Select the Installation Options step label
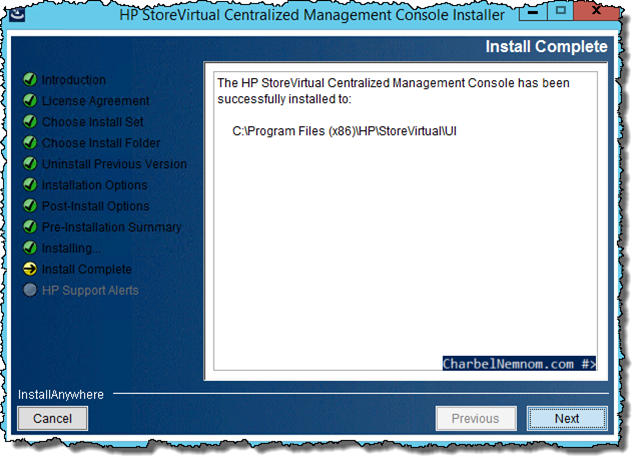The height and width of the screenshot is (463, 640). pyautogui.click(x=95, y=185)
